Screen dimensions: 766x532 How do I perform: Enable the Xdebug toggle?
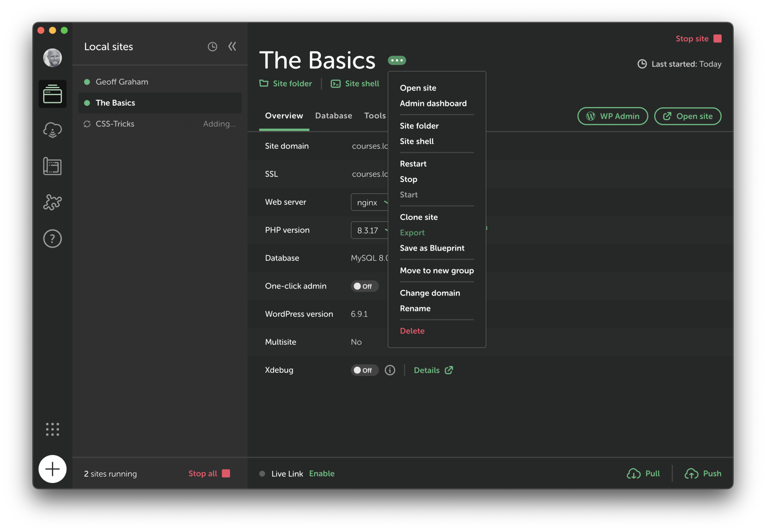pos(364,370)
